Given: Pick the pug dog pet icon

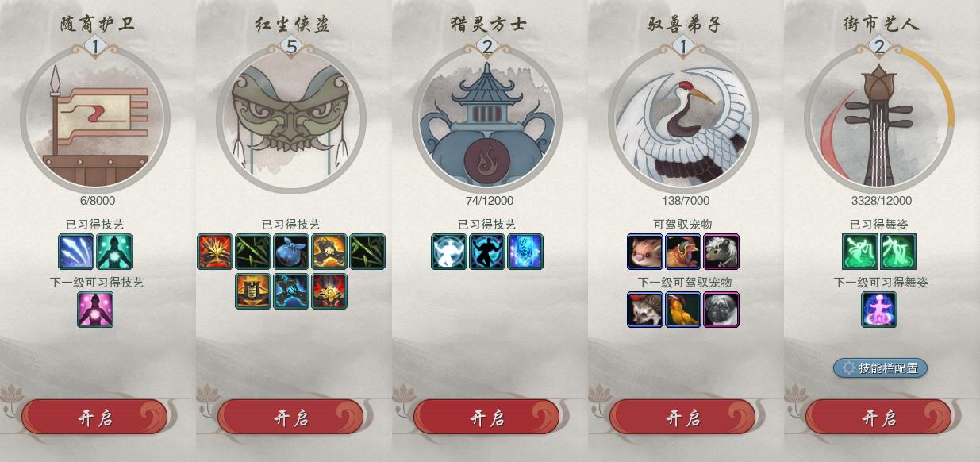Looking at the screenshot, I should pyautogui.click(x=721, y=310).
